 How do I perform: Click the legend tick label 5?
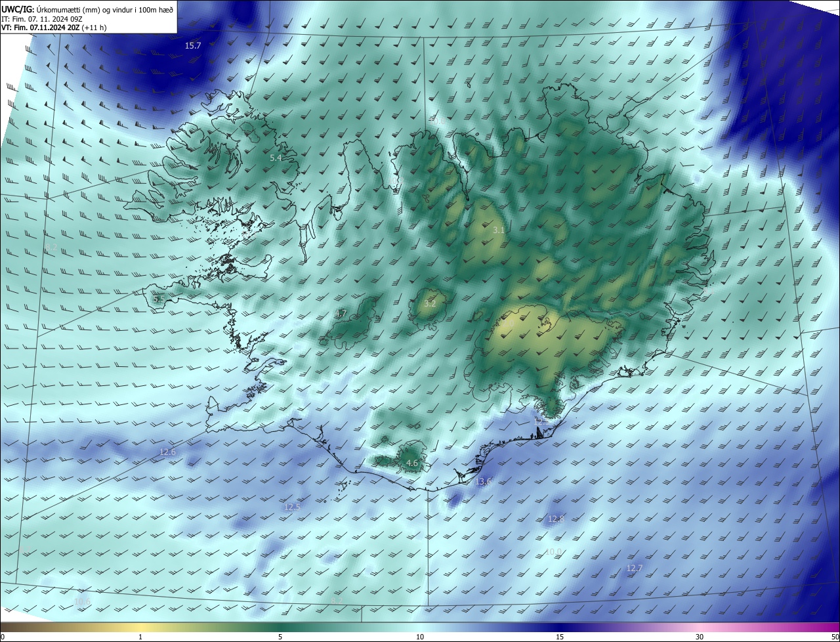tap(280, 637)
